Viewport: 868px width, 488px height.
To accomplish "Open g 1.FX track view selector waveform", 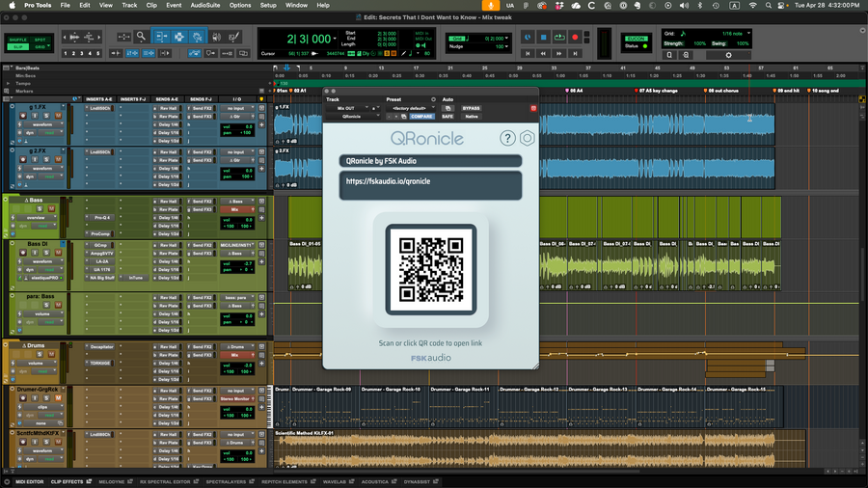I will point(42,124).
